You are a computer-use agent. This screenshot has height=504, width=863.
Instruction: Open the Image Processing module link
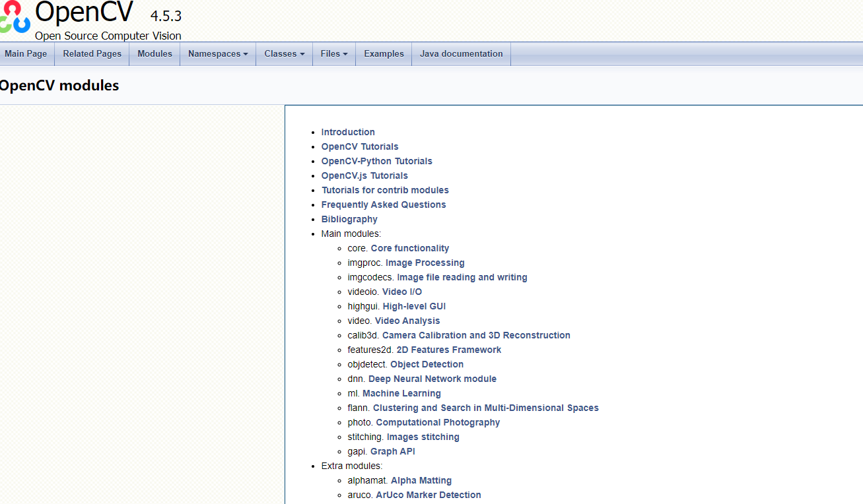coord(425,263)
